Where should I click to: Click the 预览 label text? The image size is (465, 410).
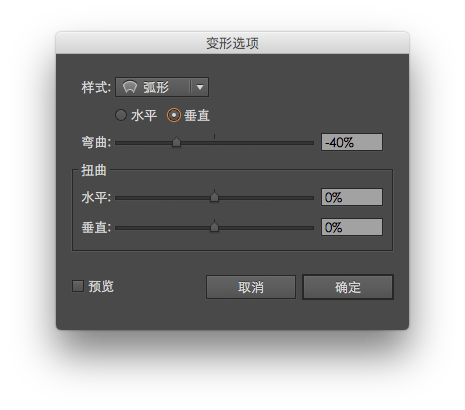pyautogui.click(x=101, y=286)
